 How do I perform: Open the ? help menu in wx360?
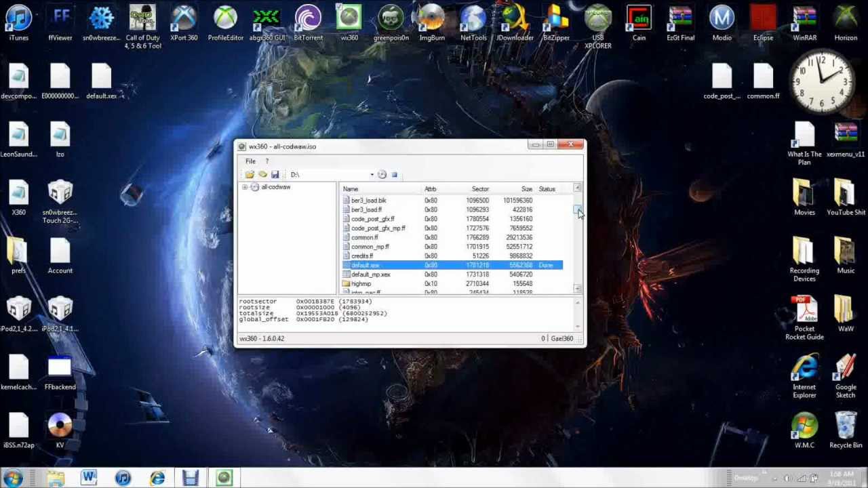[267, 161]
